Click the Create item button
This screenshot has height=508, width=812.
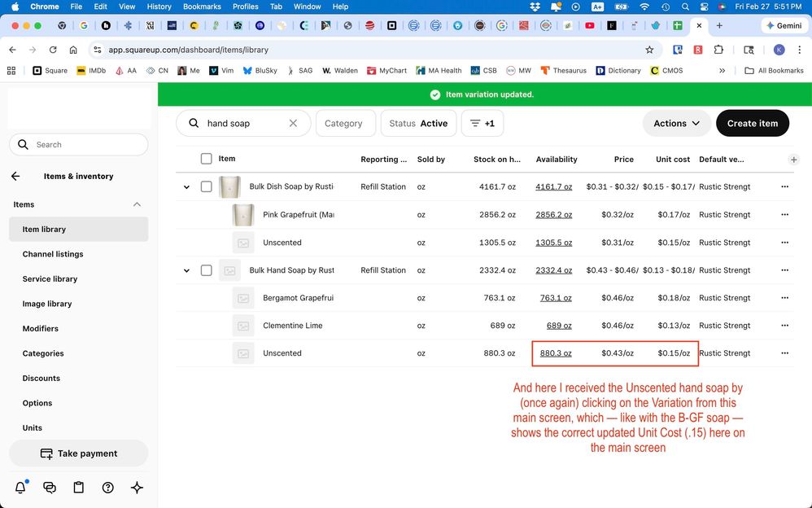point(753,124)
